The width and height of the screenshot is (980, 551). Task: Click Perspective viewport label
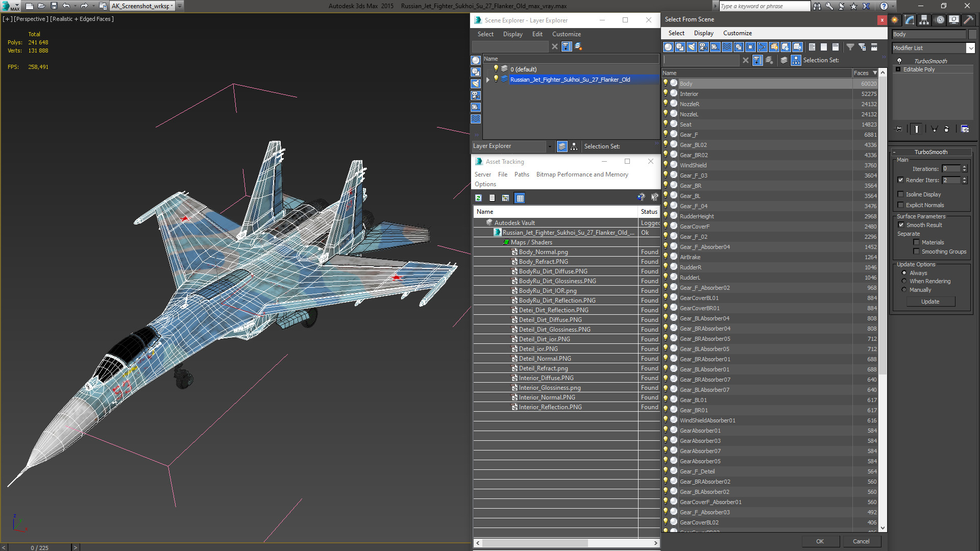click(x=31, y=19)
